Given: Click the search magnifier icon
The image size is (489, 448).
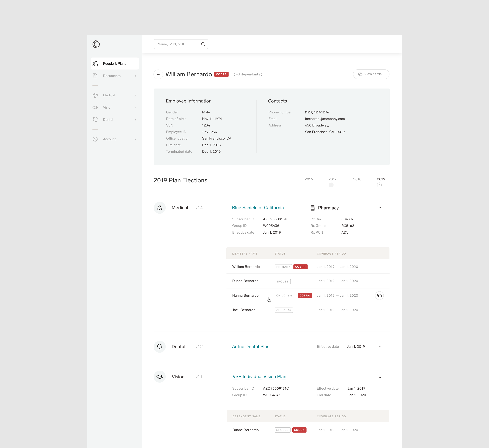Looking at the screenshot, I should click(203, 44).
